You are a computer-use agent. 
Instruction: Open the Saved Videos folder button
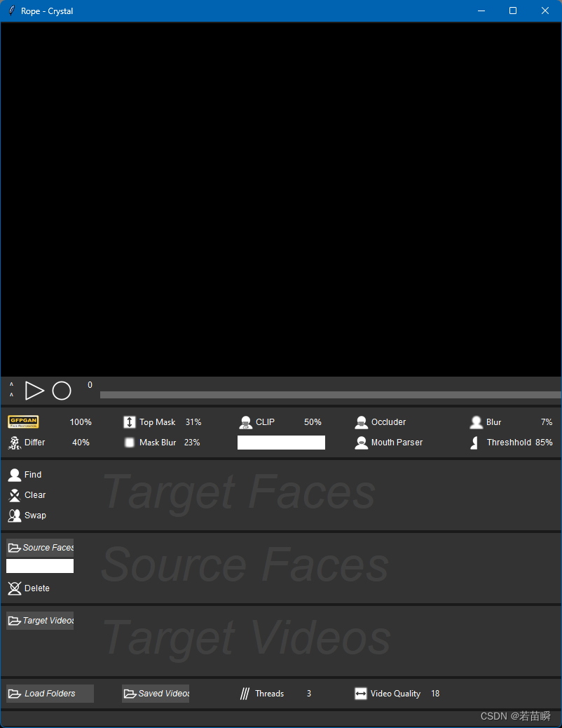[156, 694]
